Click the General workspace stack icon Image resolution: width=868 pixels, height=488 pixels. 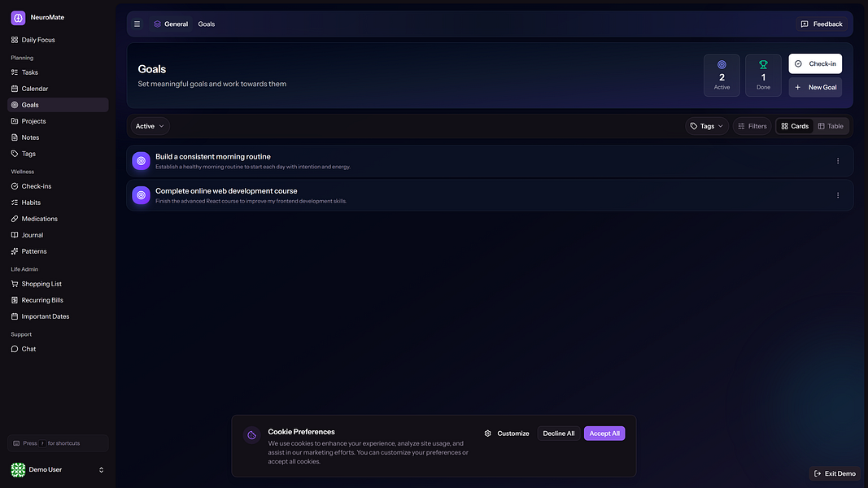click(157, 24)
